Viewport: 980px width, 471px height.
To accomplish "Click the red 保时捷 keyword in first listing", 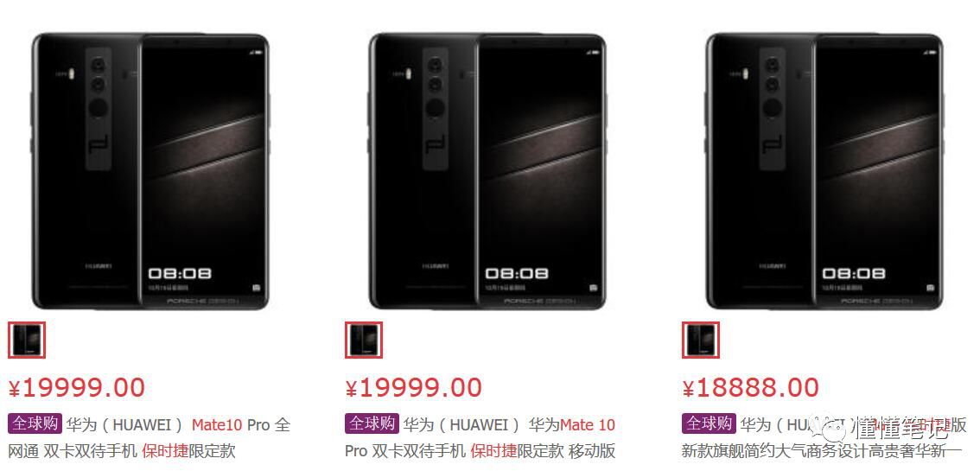I will (x=165, y=451).
